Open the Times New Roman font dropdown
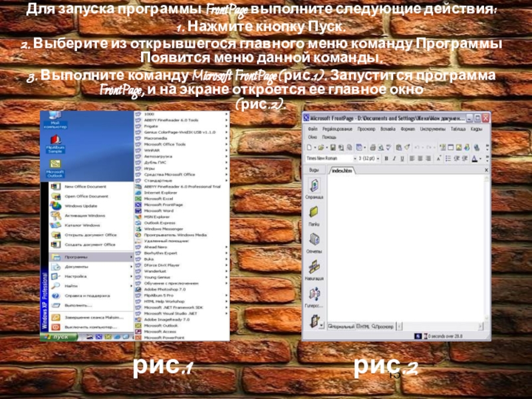Screen dimensions: 532x399 click(355, 158)
